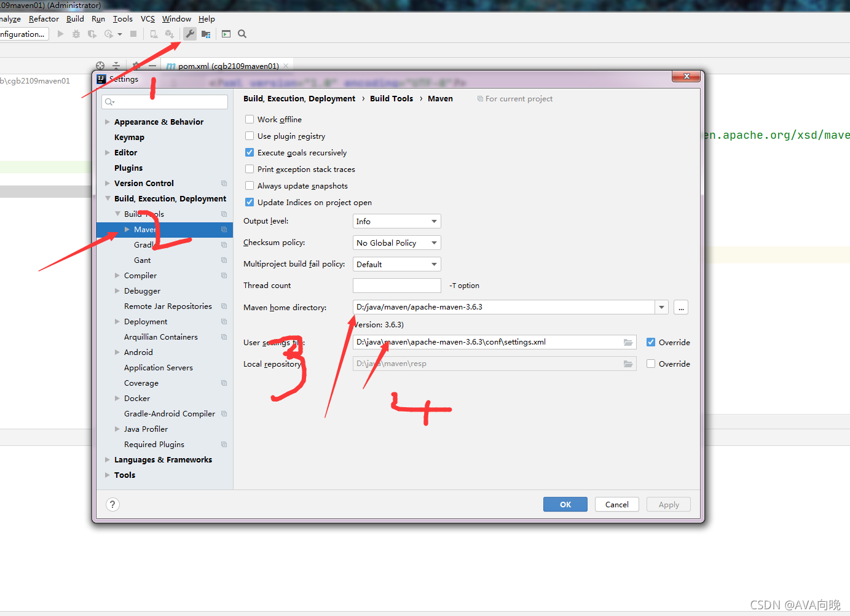Click the Profile run icon

(109, 34)
